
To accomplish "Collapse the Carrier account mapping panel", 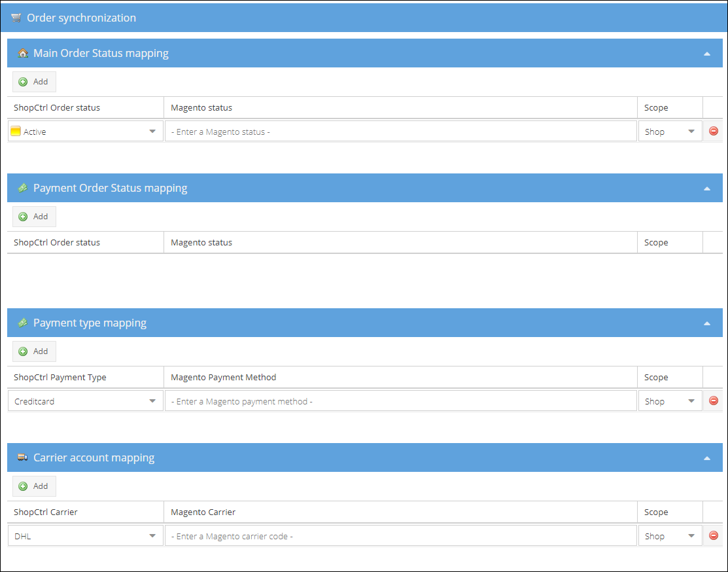I will (x=706, y=458).
